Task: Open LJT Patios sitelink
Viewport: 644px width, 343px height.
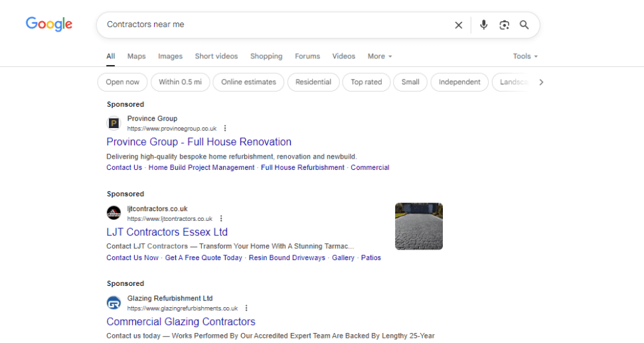Action: (371, 257)
